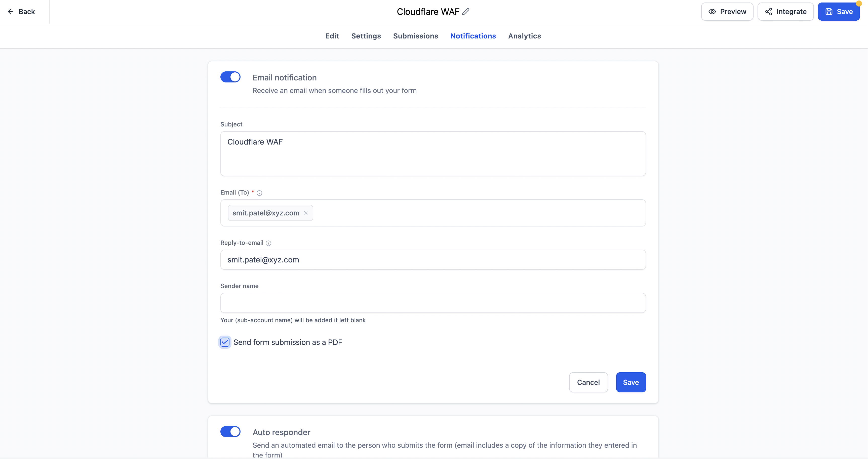Image resolution: width=868 pixels, height=459 pixels.
Task: Click the floppy disk icon on Save
Action: pos(829,12)
